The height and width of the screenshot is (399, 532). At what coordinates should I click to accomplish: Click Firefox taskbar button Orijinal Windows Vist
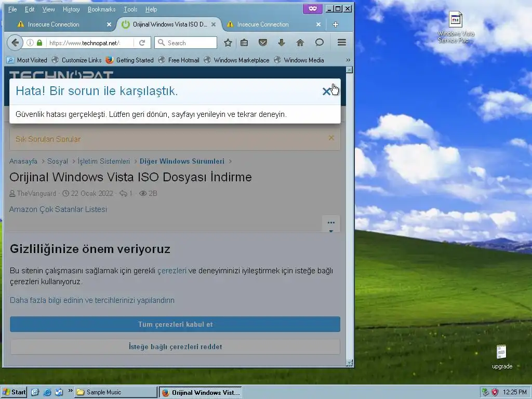[201, 392]
